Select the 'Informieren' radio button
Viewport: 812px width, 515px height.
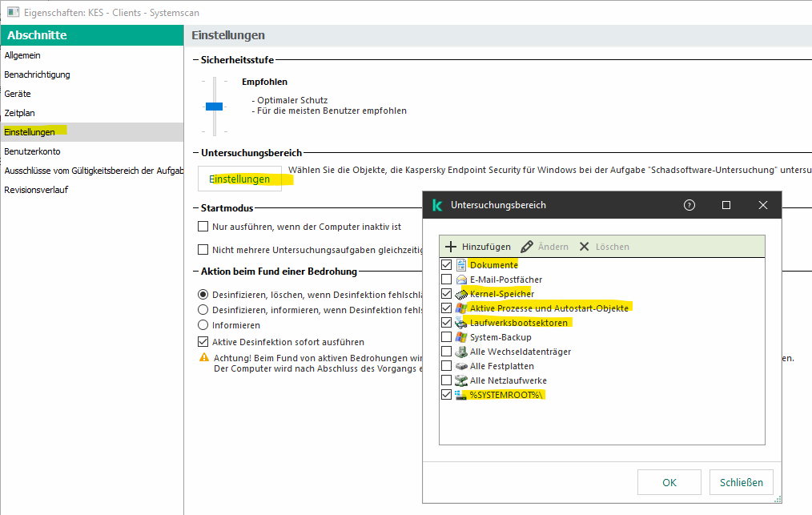(x=203, y=325)
